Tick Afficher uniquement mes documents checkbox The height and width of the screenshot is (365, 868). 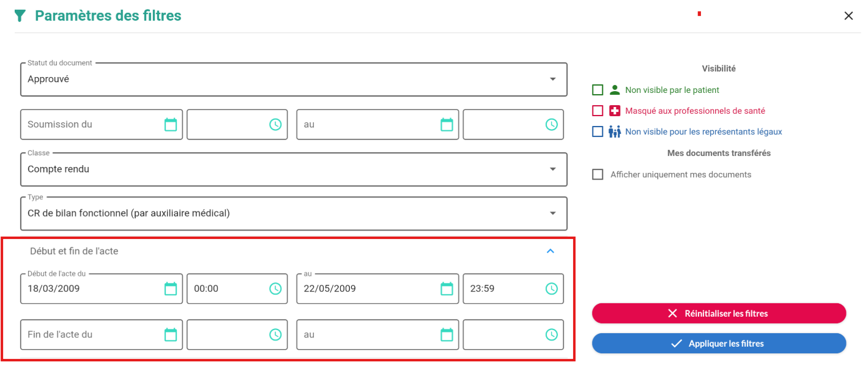tap(598, 175)
